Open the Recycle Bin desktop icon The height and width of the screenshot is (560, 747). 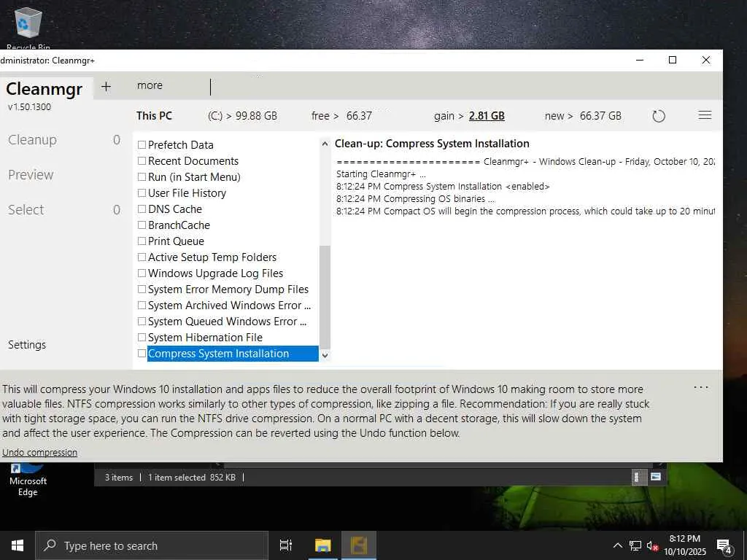click(28, 28)
